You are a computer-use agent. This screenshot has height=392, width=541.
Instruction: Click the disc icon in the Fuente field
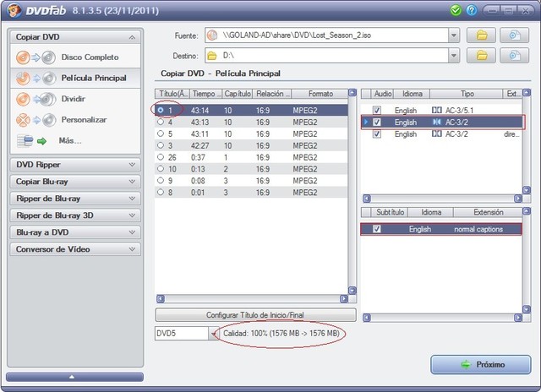pyautogui.click(x=212, y=35)
